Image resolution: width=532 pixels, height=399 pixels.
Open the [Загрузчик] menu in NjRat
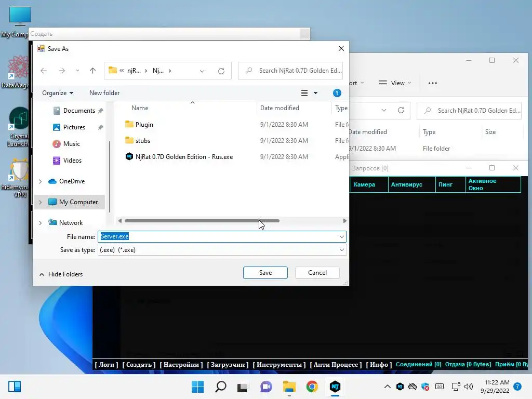228,365
